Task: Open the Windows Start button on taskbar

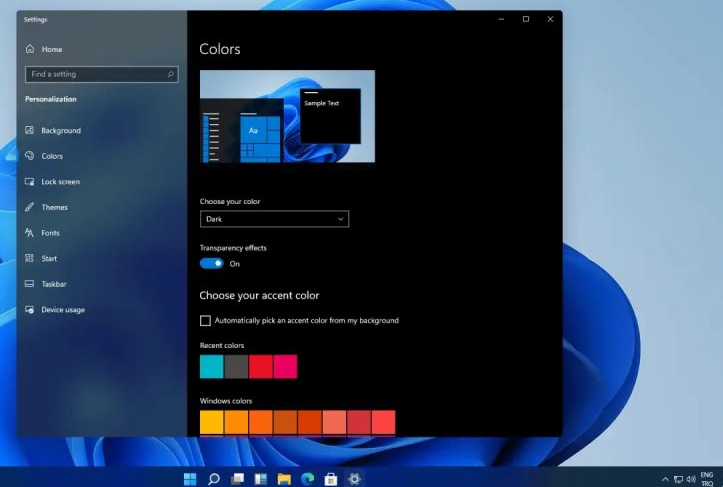Action: pos(190,479)
